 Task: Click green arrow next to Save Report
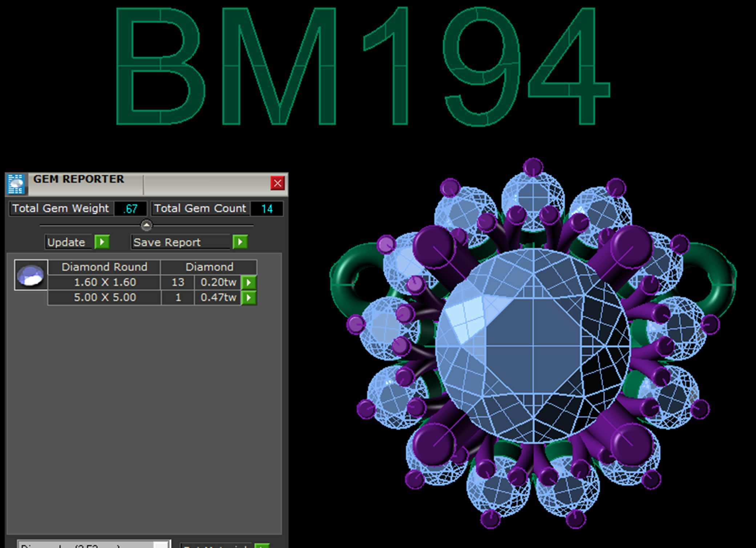click(x=240, y=242)
